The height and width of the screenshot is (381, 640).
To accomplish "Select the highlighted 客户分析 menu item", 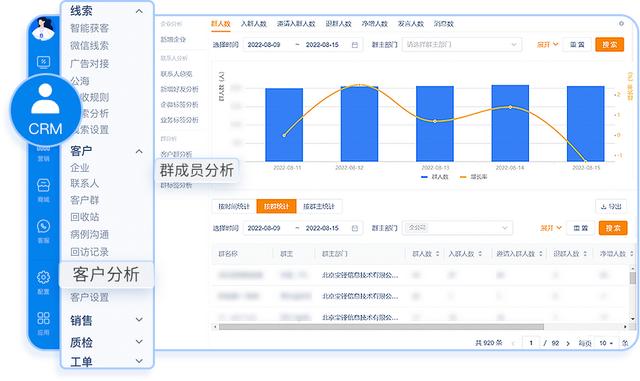I will point(107,274).
